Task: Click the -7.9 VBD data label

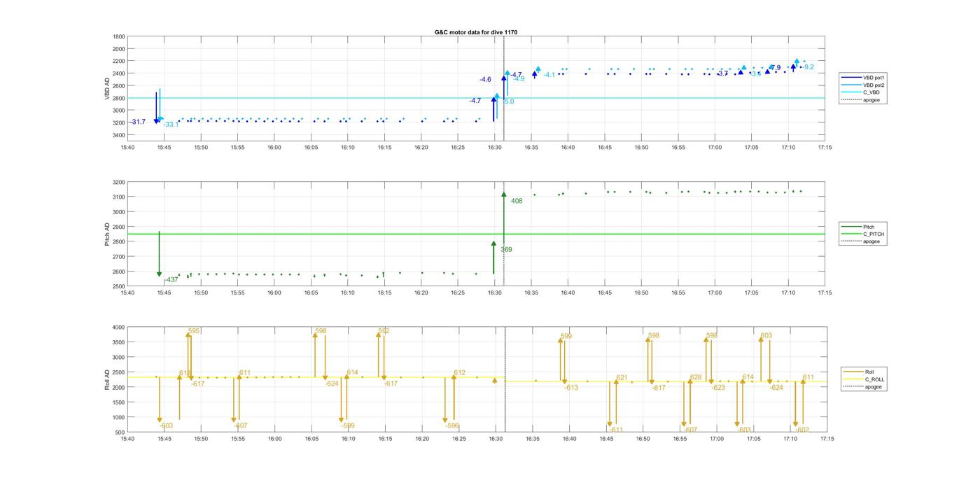Action: point(775,68)
